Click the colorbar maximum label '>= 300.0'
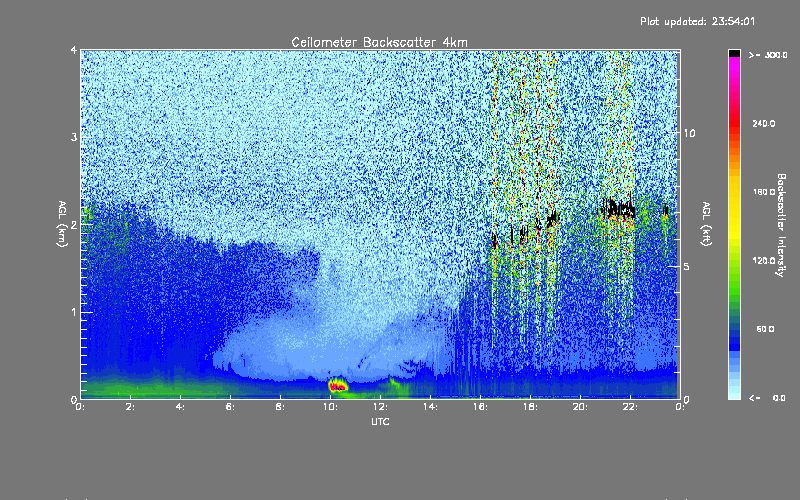The height and width of the screenshot is (500, 800). pyautogui.click(x=767, y=55)
